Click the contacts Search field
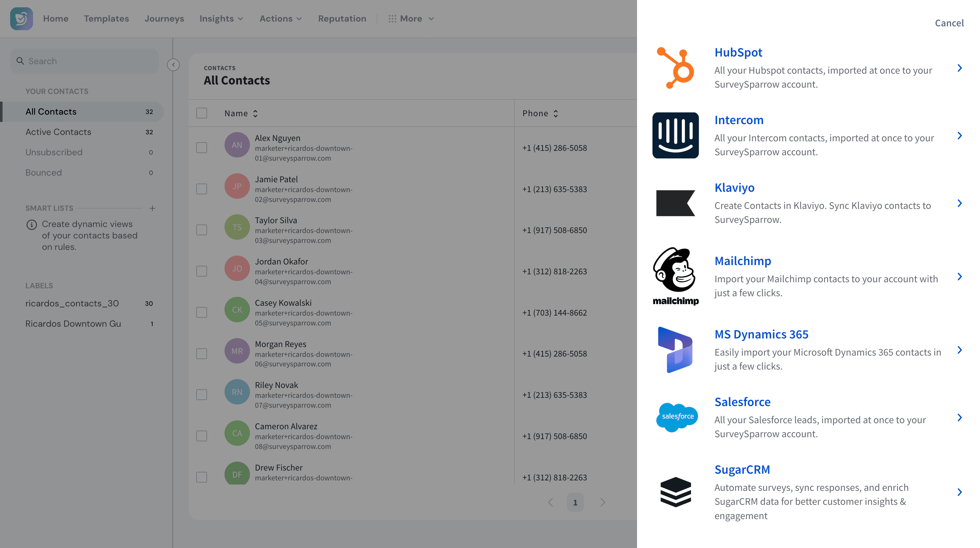 [x=84, y=61]
